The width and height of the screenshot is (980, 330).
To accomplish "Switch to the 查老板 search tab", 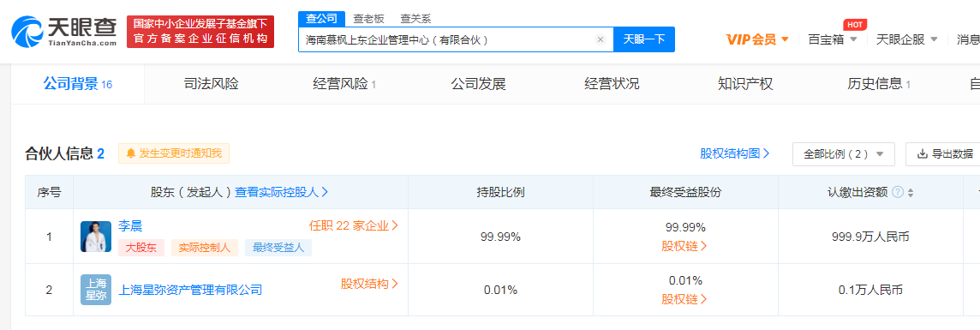I will 368,19.
